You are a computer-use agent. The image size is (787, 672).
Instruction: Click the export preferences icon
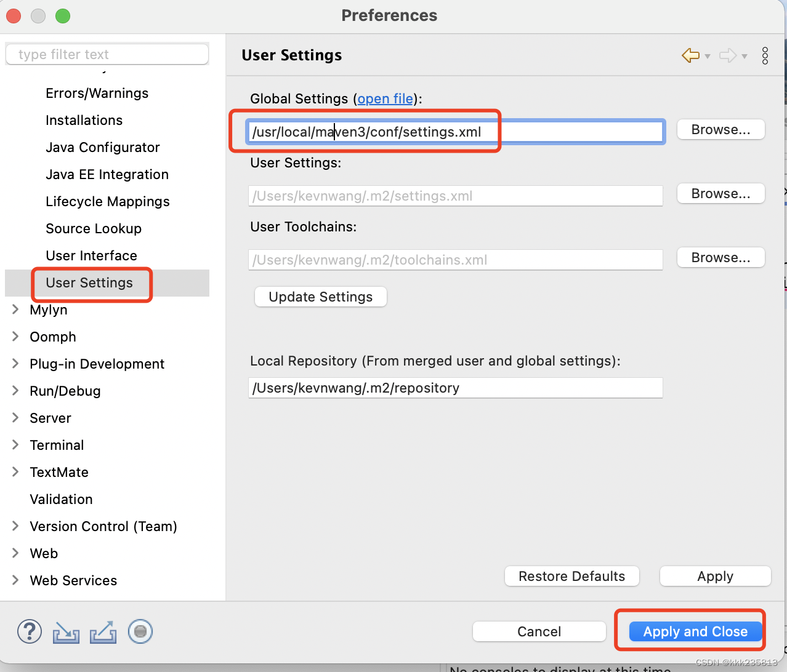pyautogui.click(x=102, y=631)
